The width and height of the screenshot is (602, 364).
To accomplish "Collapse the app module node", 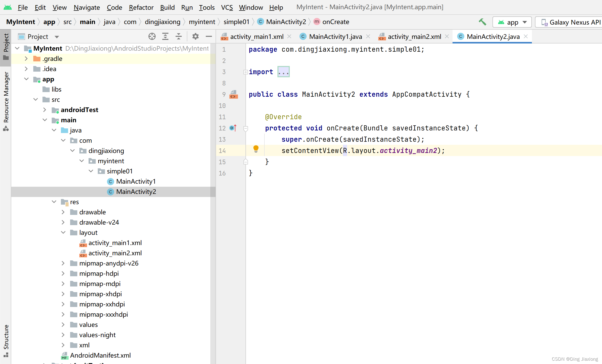I will (26, 79).
